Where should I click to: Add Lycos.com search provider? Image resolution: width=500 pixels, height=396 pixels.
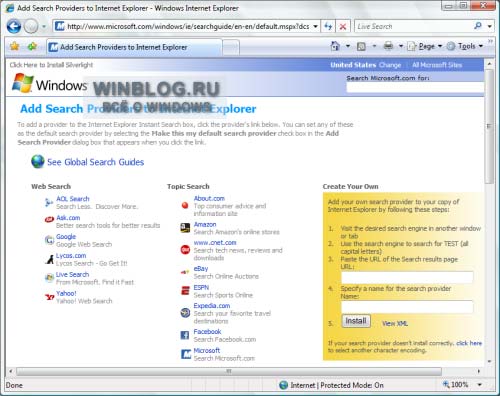71,256
